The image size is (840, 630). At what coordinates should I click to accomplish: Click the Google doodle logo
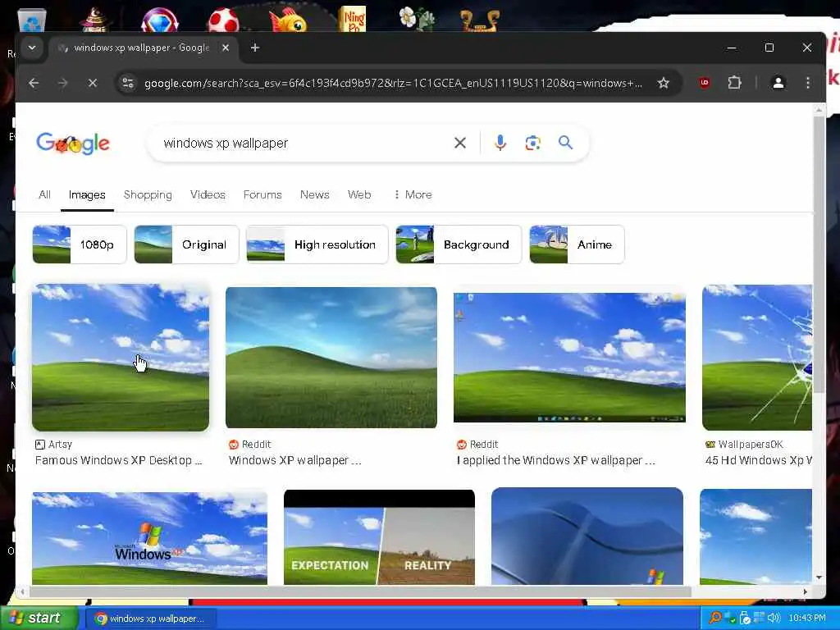point(73,144)
